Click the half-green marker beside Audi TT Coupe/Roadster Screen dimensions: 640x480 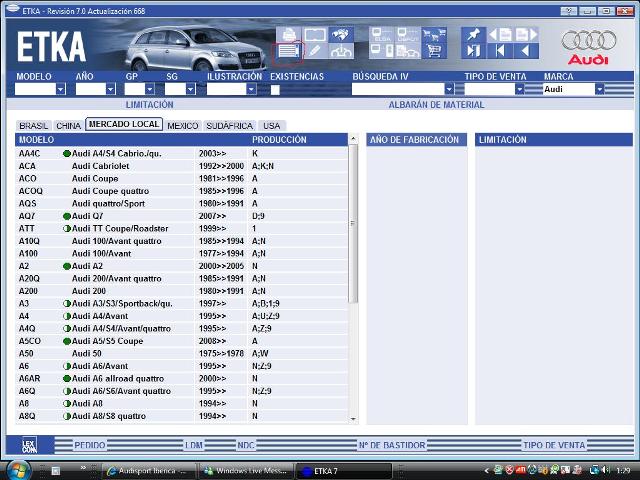point(67,229)
